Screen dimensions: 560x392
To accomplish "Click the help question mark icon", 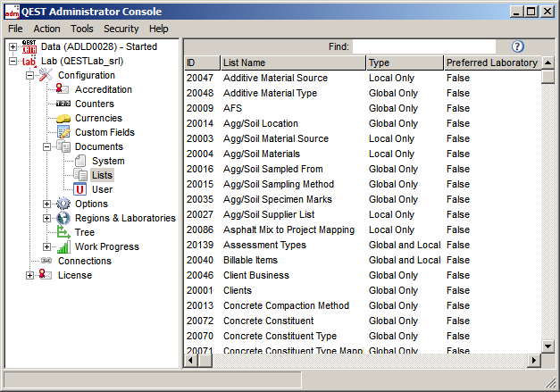I will click(518, 46).
